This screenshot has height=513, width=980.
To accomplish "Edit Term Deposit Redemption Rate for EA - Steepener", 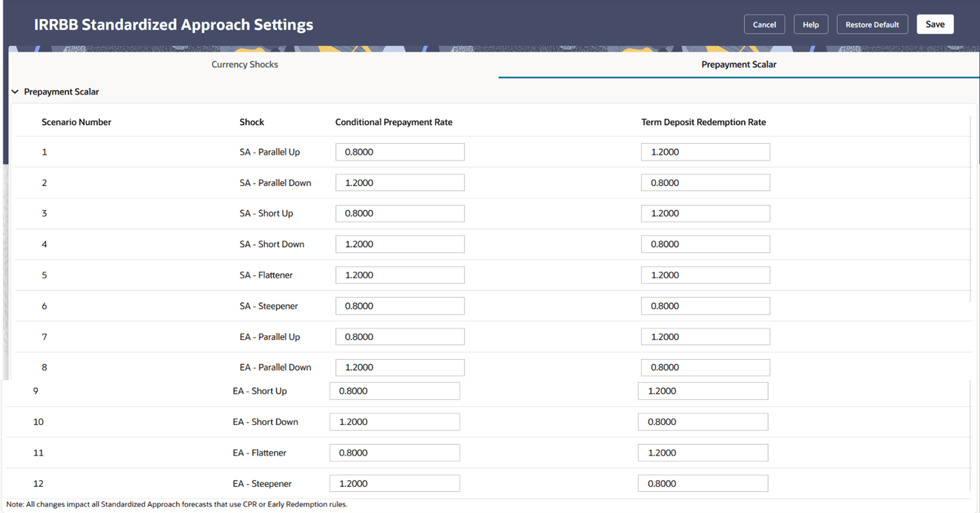I will tap(703, 484).
